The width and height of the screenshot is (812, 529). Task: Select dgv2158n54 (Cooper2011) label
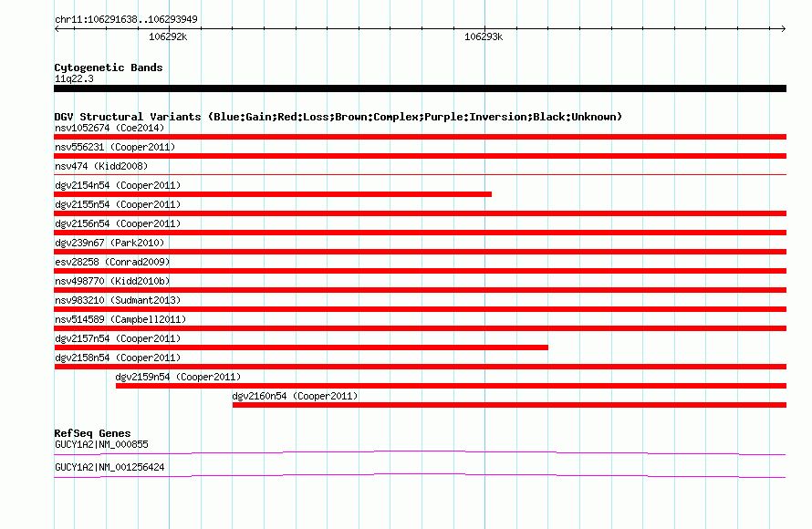tap(118, 358)
